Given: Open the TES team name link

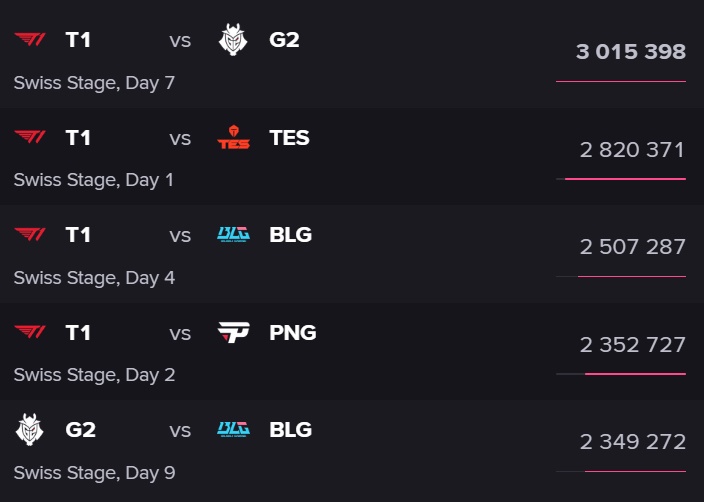Looking at the screenshot, I should point(290,138).
